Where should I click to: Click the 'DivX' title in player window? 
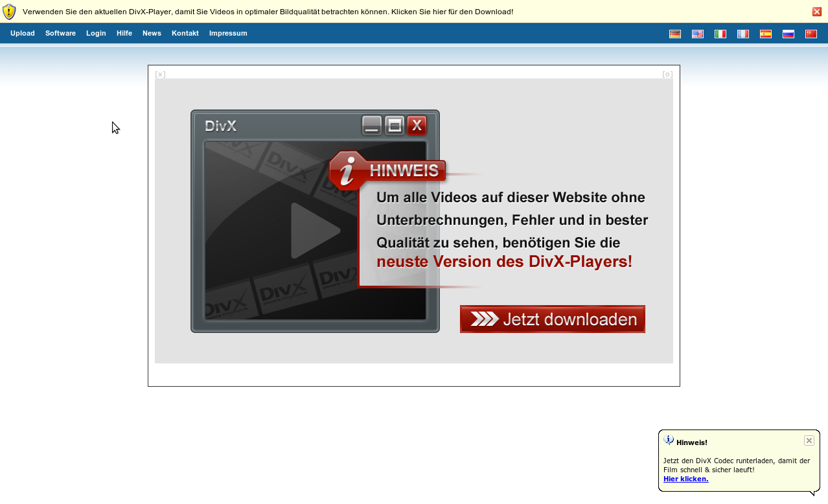[220, 126]
